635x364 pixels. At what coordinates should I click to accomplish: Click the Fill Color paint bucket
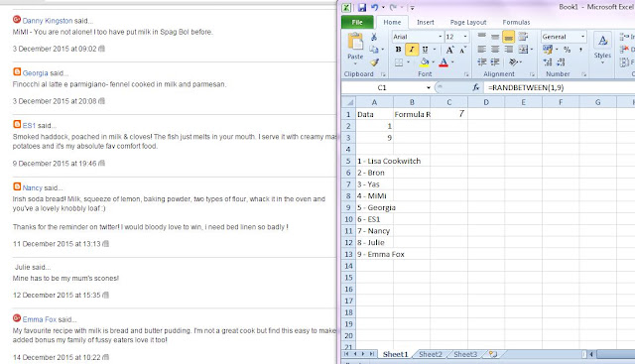pyautogui.click(x=424, y=62)
